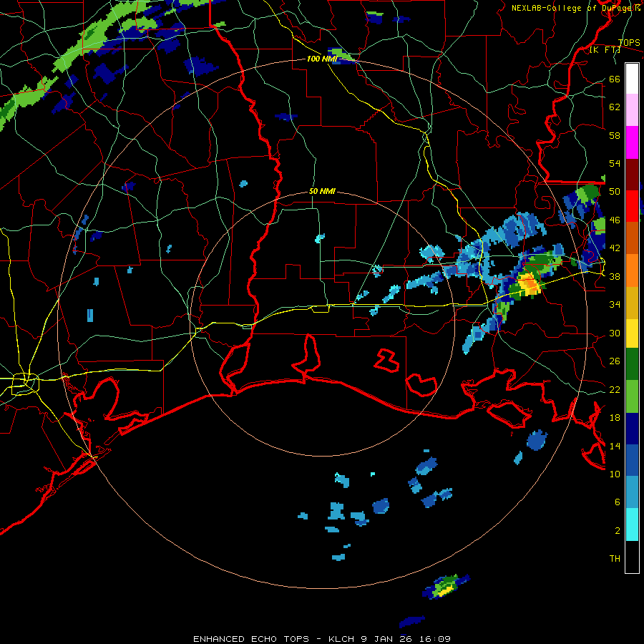Click the 46 legend value
The image size is (644, 644).
point(615,220)
